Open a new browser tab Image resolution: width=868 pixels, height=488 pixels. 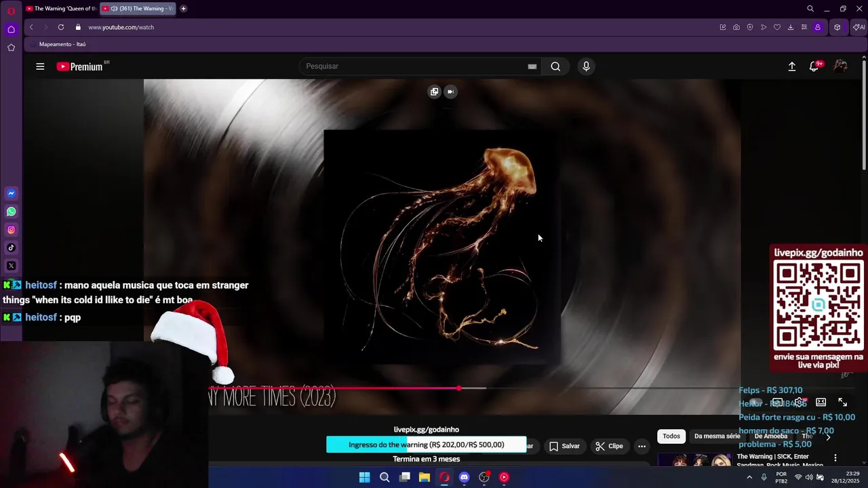[x=183, y=9]
